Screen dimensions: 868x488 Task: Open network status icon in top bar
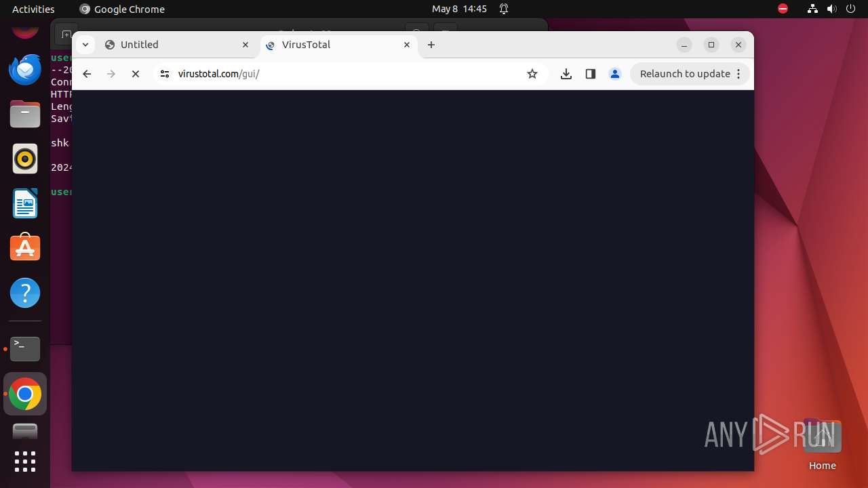[x=812, y=9]
